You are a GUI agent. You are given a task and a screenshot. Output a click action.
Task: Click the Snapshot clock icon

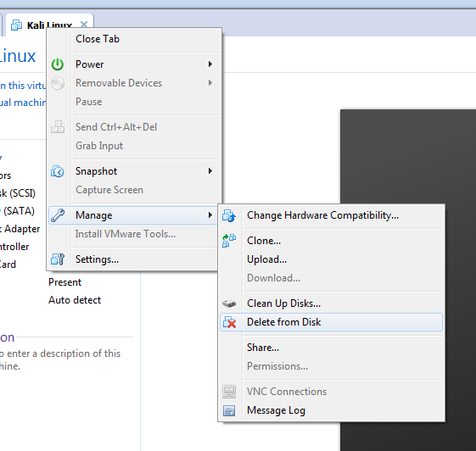pyautogui.click(x=58, y=171)
